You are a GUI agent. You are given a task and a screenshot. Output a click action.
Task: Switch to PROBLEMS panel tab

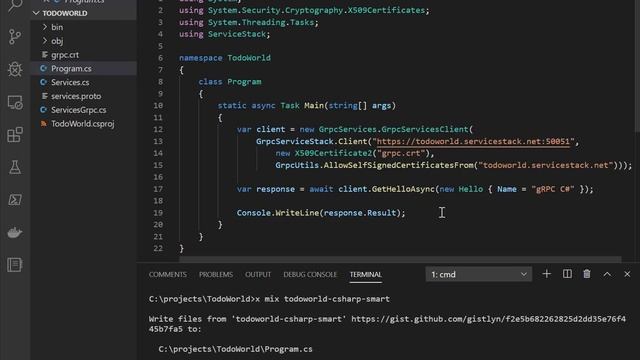(216, 274)
